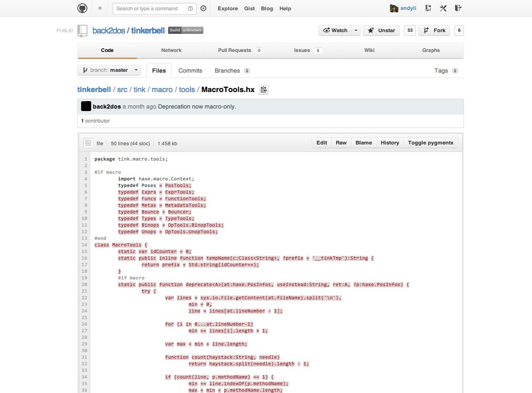Open Blog in the top navigation
532x393 pixels.
(267, 8)
